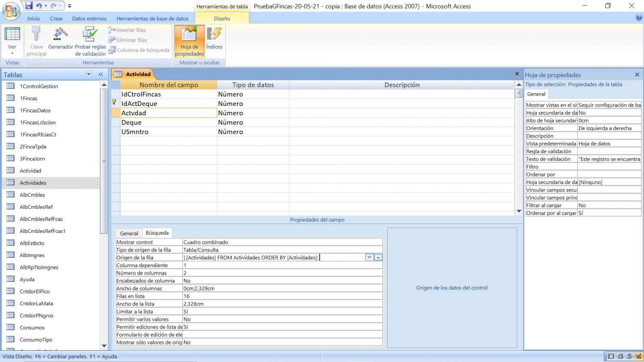Select General tab in property sheet

point(536,94)
